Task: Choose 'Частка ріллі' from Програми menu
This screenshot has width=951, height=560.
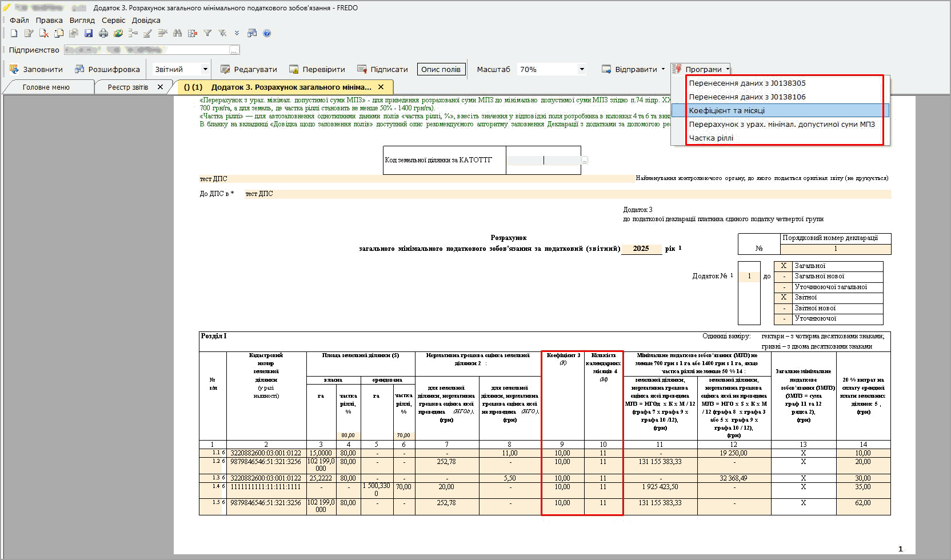Action: (711, 138)
